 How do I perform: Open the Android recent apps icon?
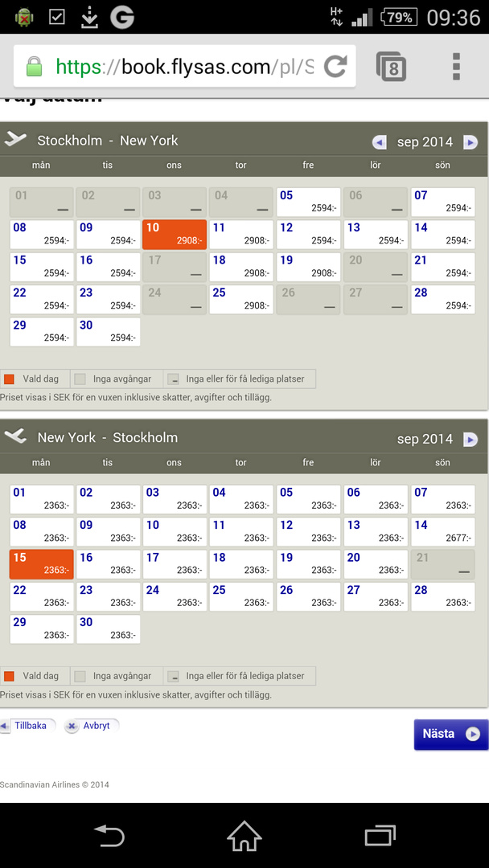[380, 836]
